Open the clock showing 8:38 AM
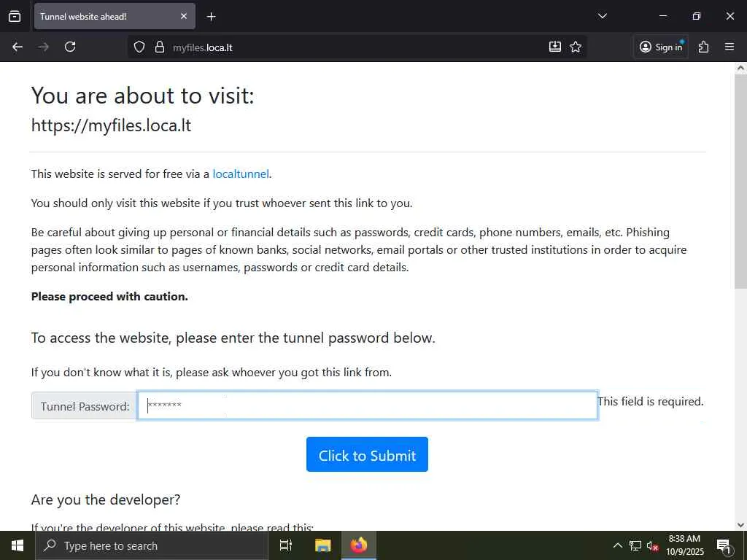The image size is (747, 560). pos(684,545)
